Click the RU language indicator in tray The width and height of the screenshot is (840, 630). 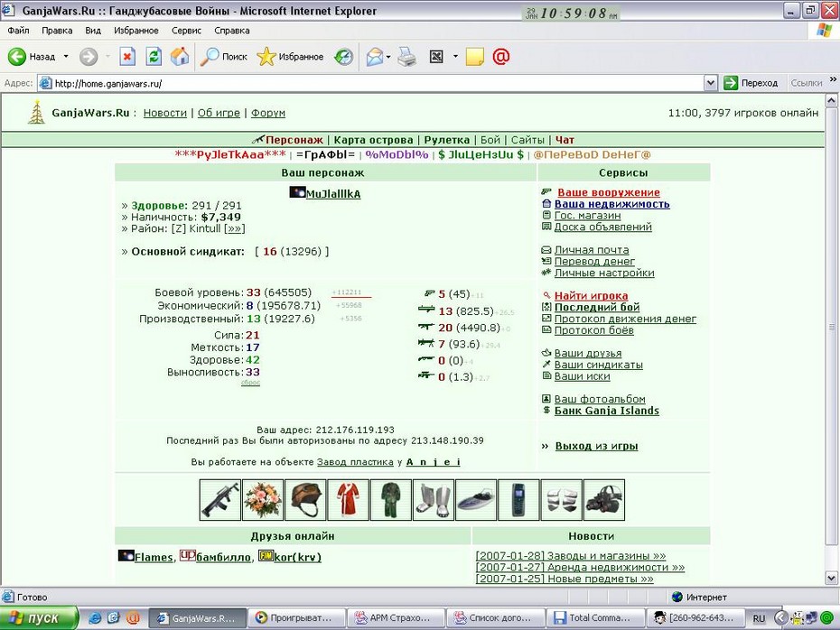(759, 618)
